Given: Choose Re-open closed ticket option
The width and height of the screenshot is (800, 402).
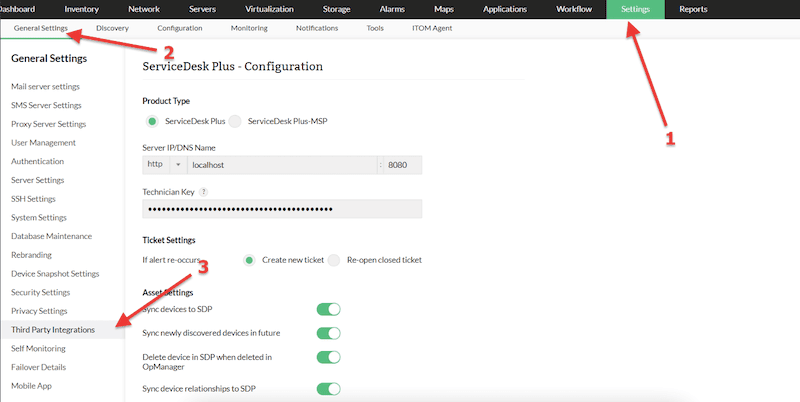Looking at the screenshot, I should pos(334,260).
